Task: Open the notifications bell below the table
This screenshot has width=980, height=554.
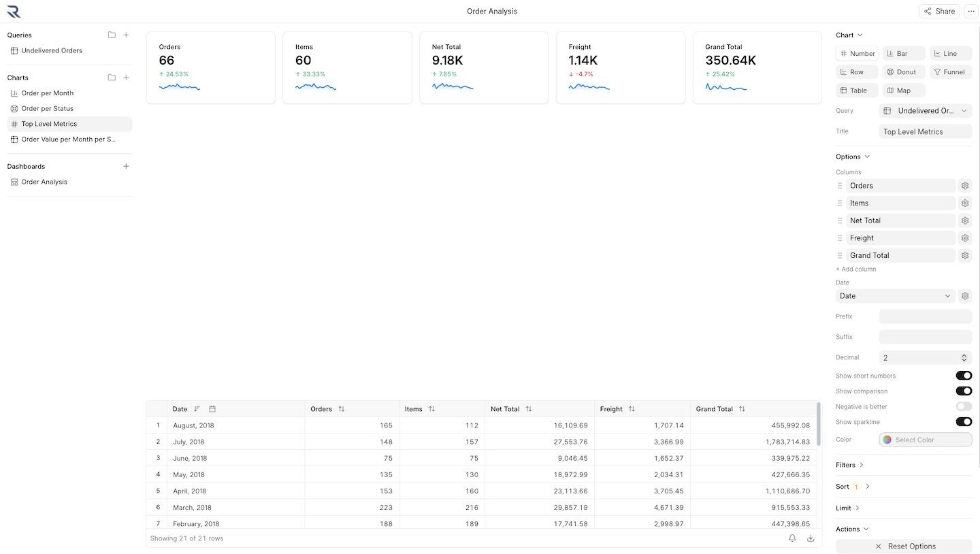Action: [x=791, y=538]
